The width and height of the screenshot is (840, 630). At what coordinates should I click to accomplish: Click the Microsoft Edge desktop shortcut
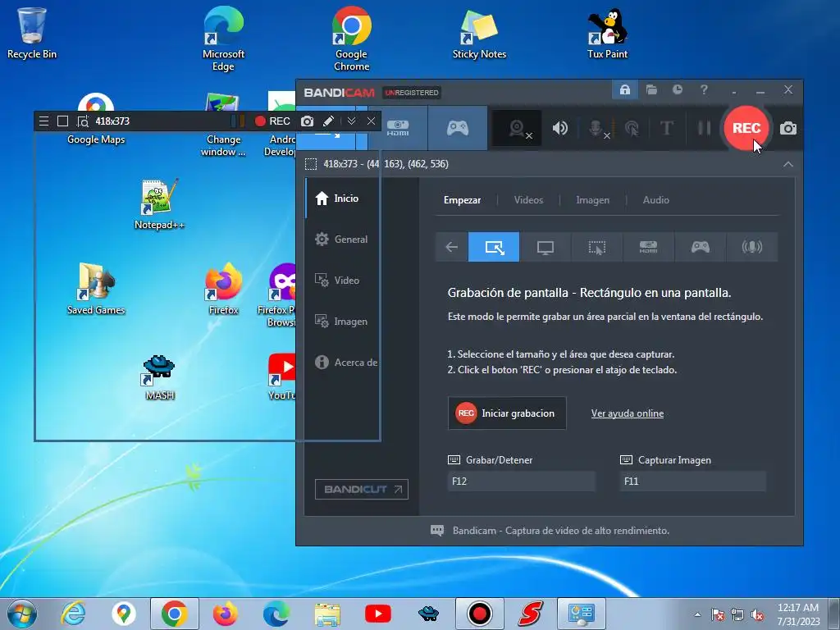pyautogui.click(x=223, y=39)
